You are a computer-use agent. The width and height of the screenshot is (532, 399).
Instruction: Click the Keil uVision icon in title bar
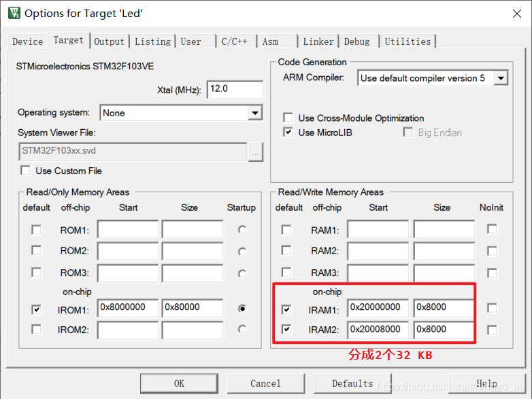(14, 13)
